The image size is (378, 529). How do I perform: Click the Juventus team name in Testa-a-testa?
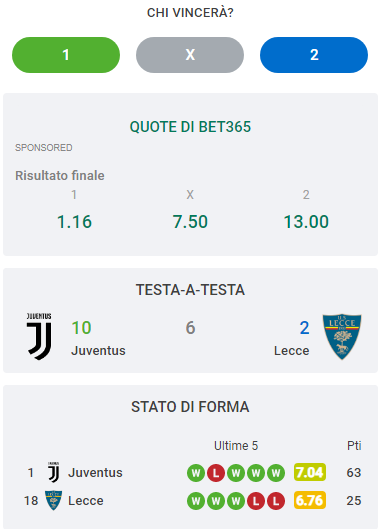tap(98, 351)
